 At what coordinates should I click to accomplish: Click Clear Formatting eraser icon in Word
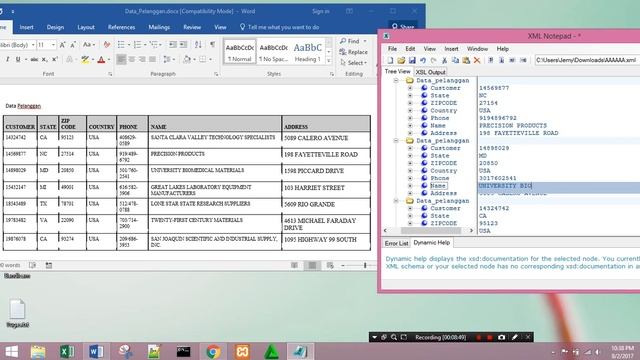[107, 44]
